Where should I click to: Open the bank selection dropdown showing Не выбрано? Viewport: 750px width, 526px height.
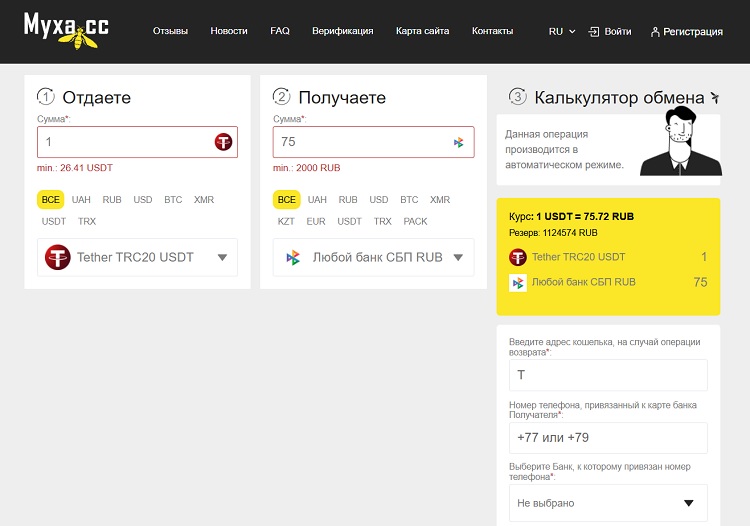click(607, 503)
